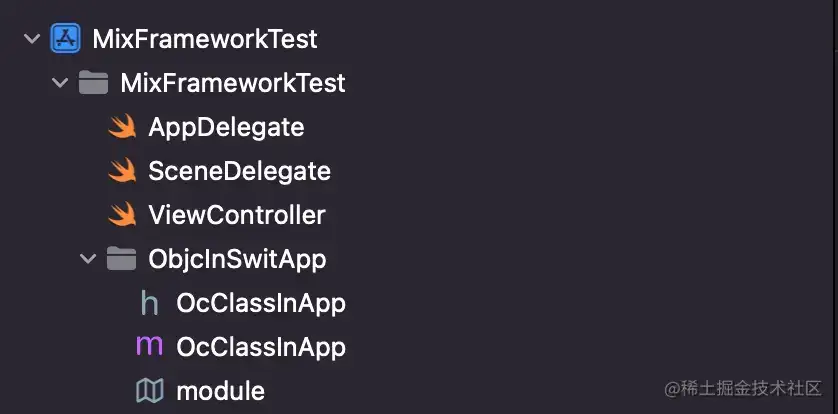This screenshot has height=414, width=838.
Task: Open the ViewController file
Action: tap(237, 215)
